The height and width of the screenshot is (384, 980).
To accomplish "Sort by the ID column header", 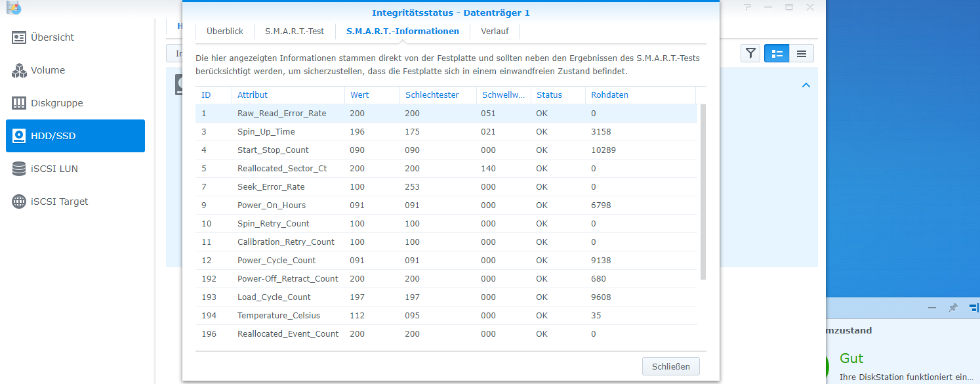I will point(213,95).
